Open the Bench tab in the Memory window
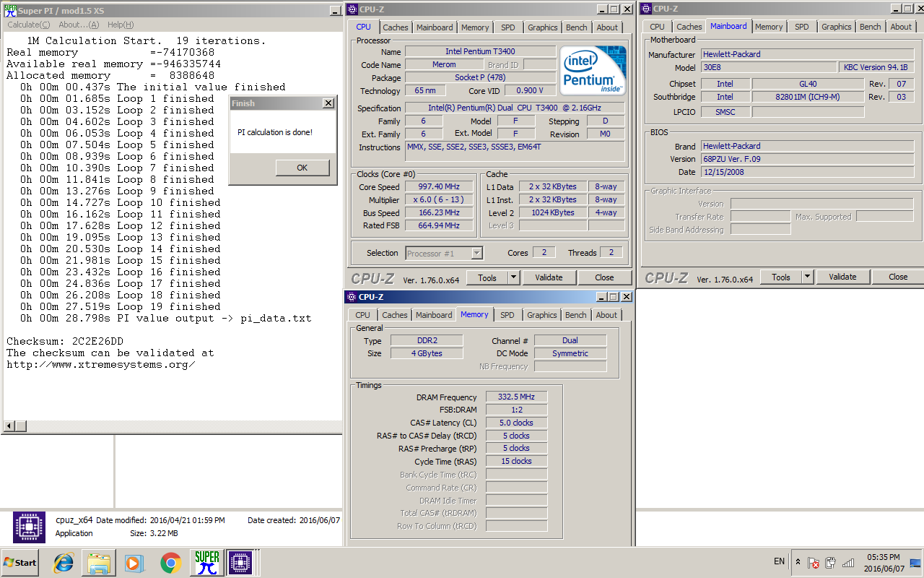The height and width of the screenshot is (578, 924). pyautogui.click(x=576, y=315)
